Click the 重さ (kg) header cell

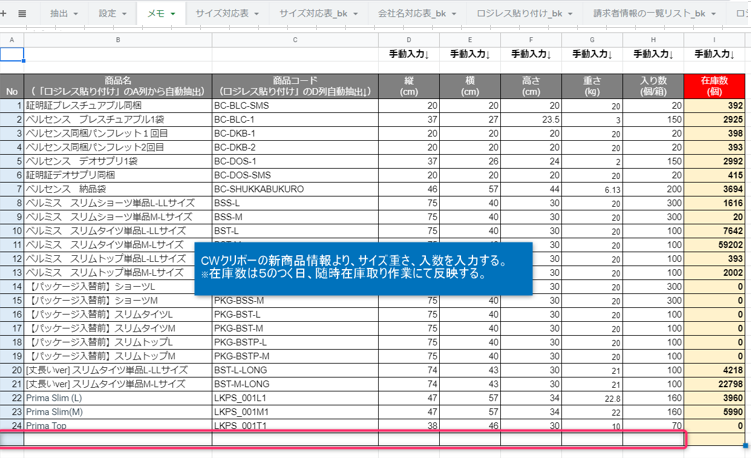point(592,86)
